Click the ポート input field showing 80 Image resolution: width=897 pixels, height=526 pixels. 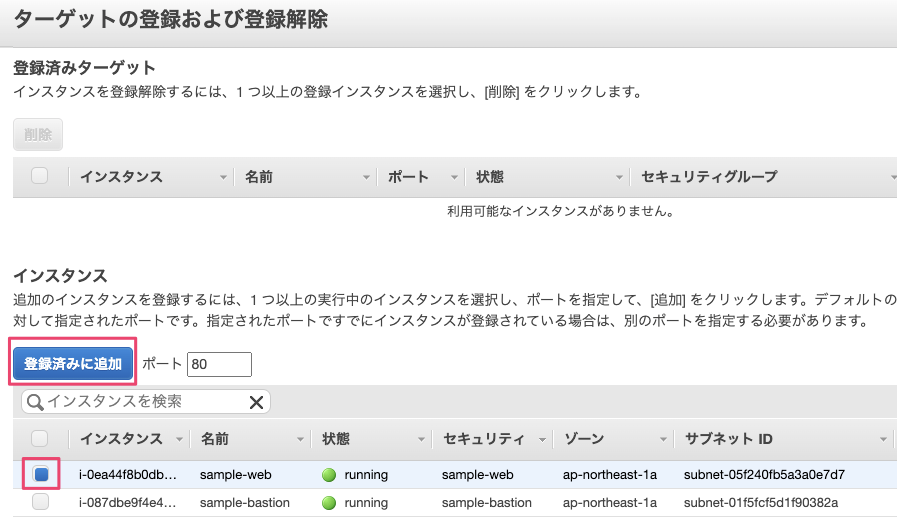point(218,364)
